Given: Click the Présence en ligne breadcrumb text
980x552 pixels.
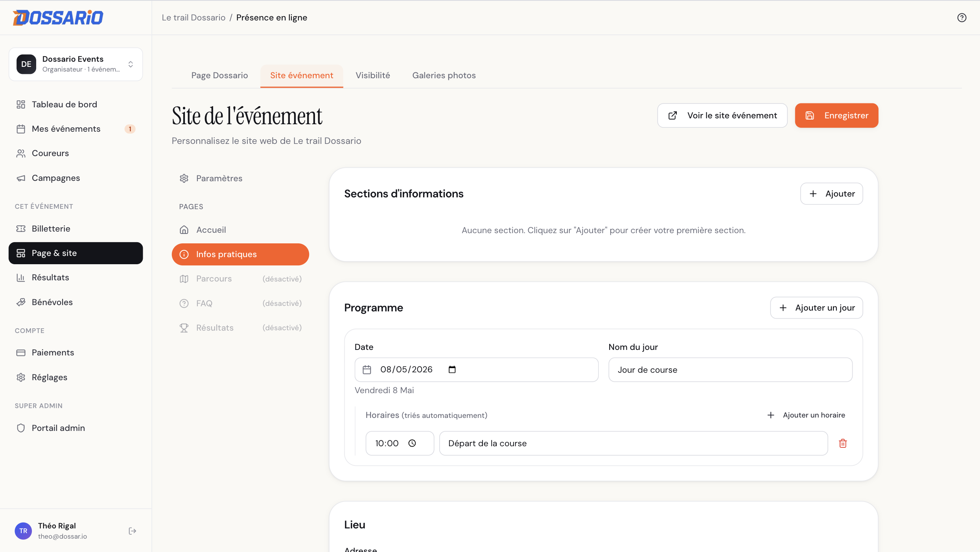Looking at the screenshot, I should click(x=272, y=18).
